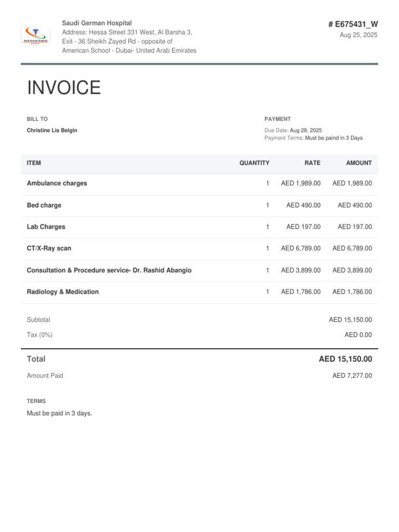Click the Ambulance charges rate 'AED 1,989.00'
The height and width of the screenshot is (532, 399).
pos(301,183)
